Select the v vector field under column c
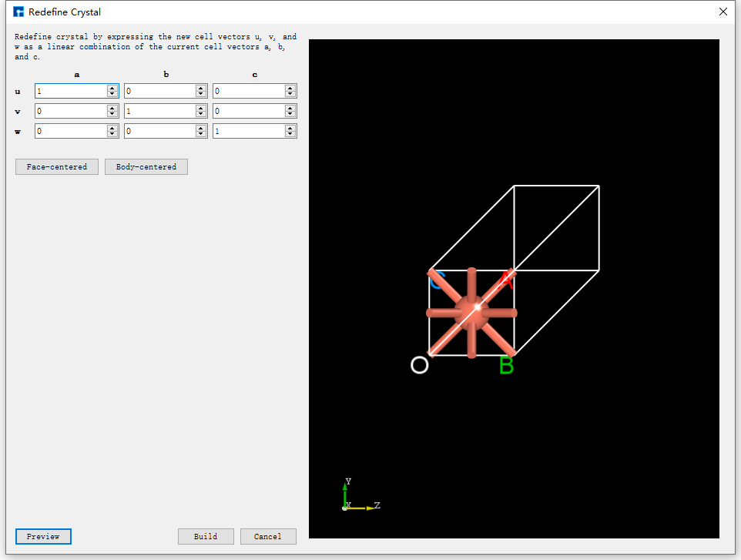This screenshot has width=741, height=560. click(249, 111)
